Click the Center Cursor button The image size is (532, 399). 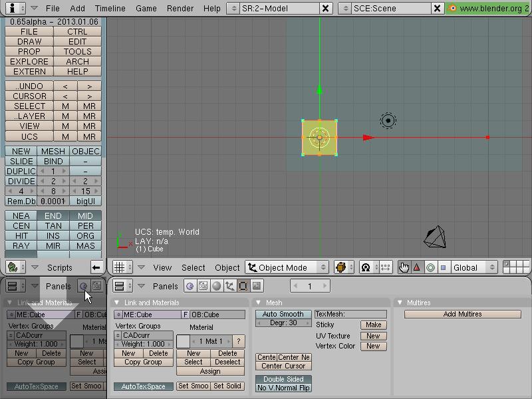pyautogui.click(x=283, y=366)
